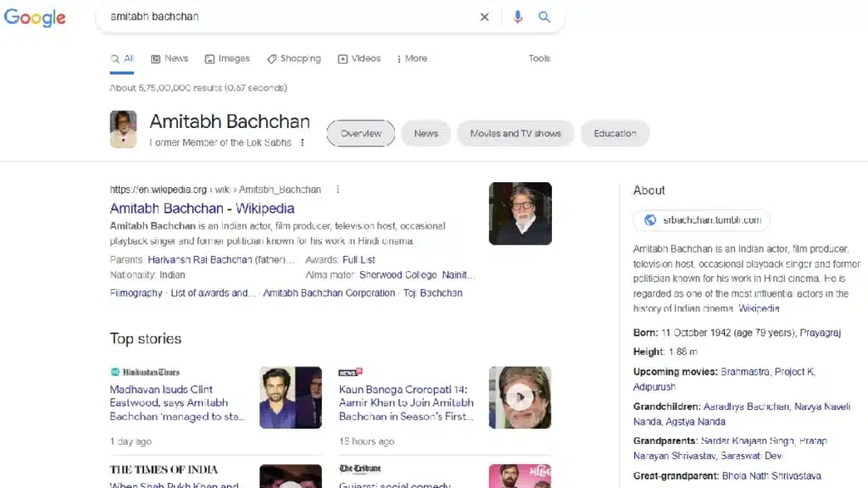Image resolution: width=868 pixels, height=488 pixels.
Task: Open Amitabh Bachchan profile thumbnail in header
Action: [x=123, y=129]
